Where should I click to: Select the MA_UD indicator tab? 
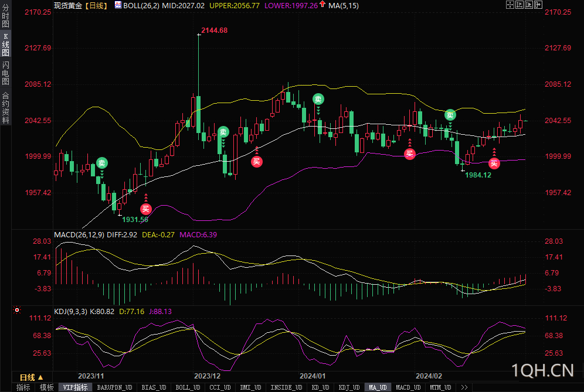tap(378, 387)
